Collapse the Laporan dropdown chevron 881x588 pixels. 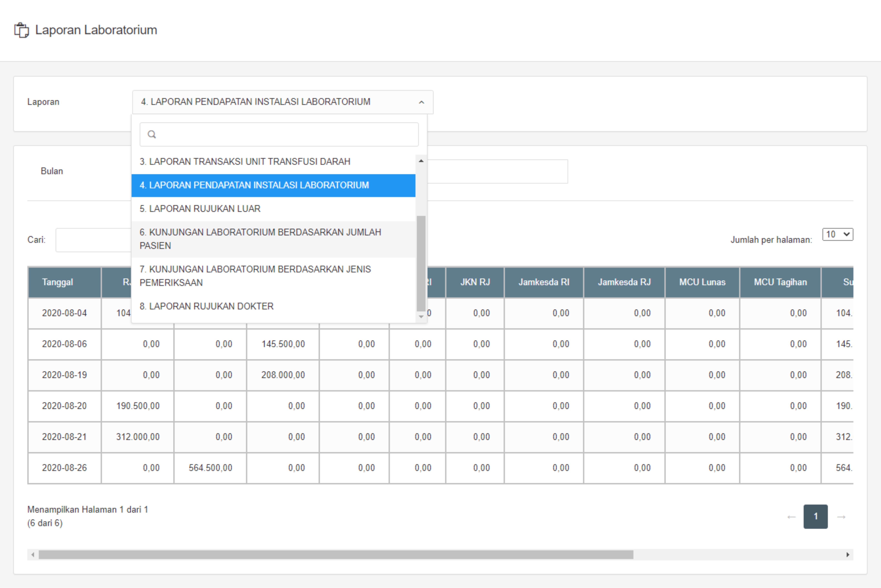coord(421,102)
